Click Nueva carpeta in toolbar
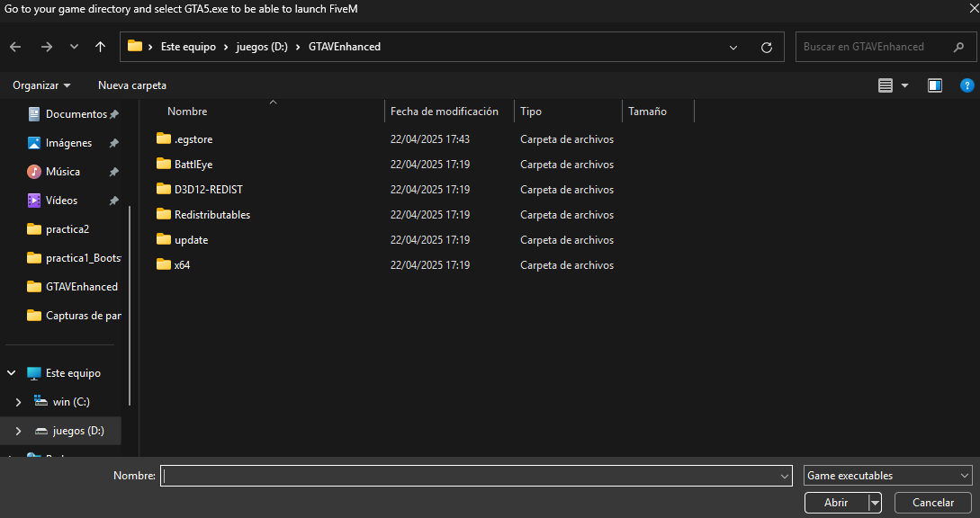980x518 pixels. pos(132,85)
